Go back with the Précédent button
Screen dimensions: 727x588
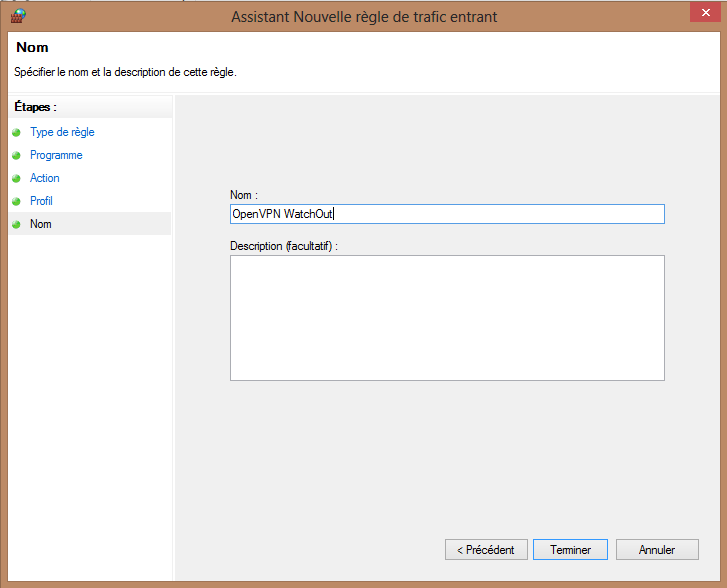tap(486, 550)
